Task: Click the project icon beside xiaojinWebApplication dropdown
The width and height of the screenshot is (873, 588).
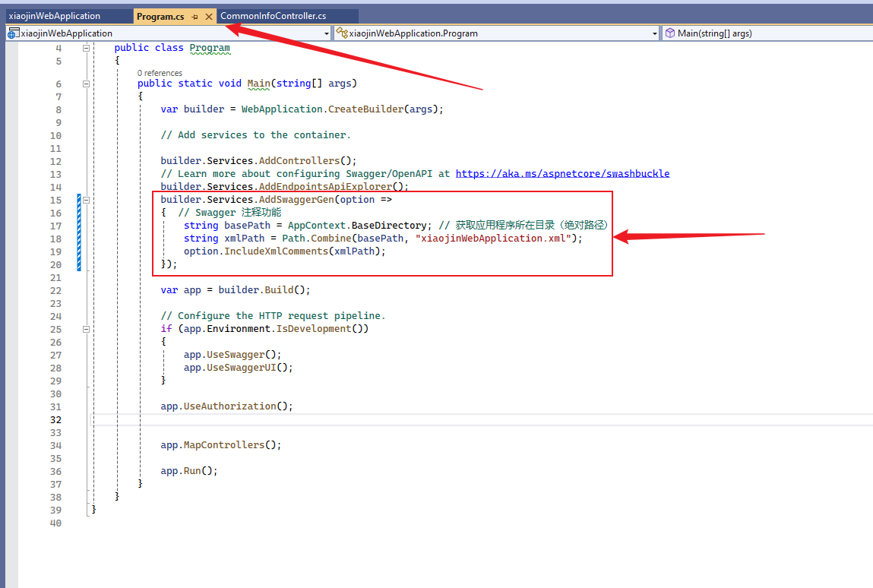Action: click(11, 33)
